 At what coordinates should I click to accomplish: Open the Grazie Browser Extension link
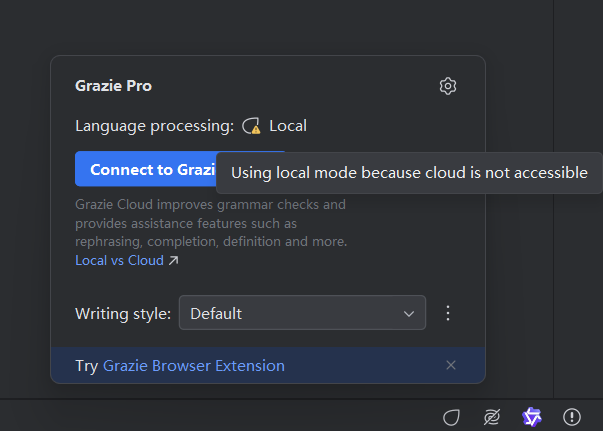pos(194,366)
